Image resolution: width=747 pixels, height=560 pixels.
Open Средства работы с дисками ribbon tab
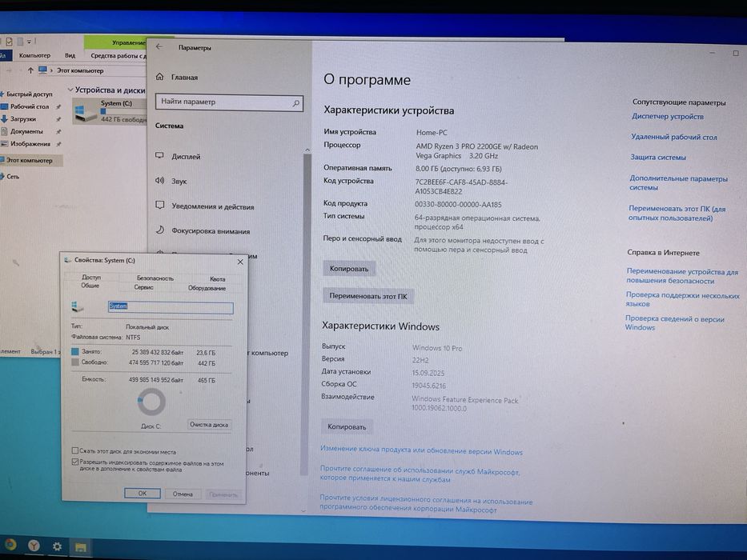coord(118,56)
